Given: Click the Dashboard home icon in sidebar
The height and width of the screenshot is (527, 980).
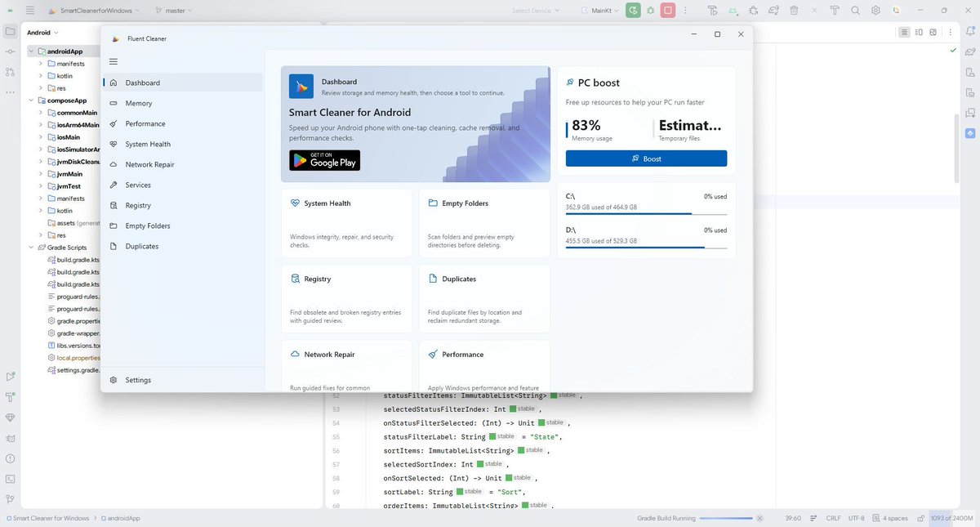Looking at the screenshot, I should 114,83.
